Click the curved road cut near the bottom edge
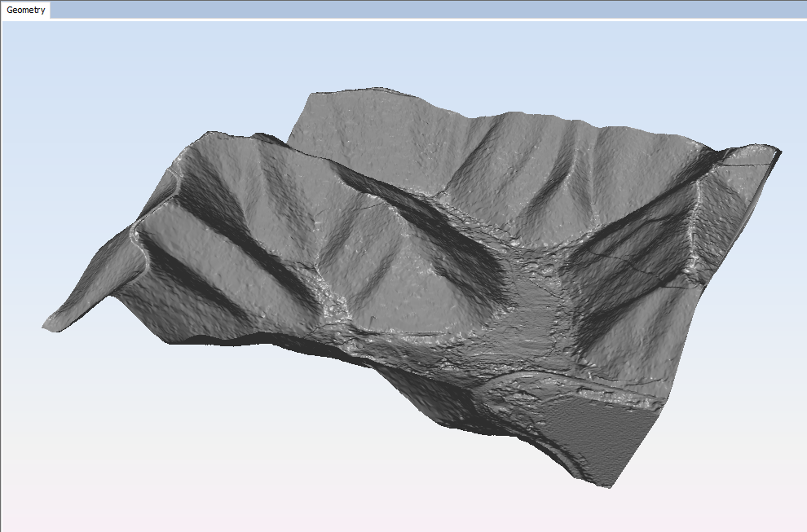The width and height of the screenshot is (807, 532). click(x=522, y=391)
